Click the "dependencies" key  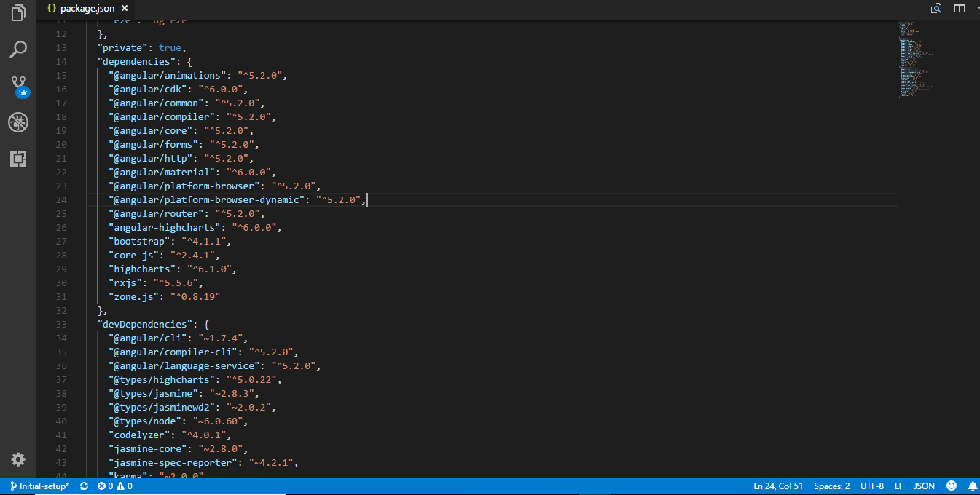[x=136, y=62]
